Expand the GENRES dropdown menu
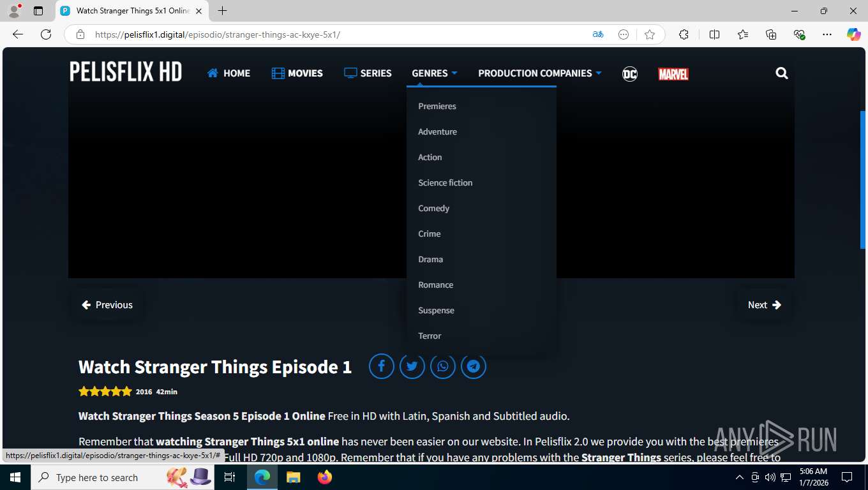Image resolution: width=868 pixels, height=490 pixels. pyautogui.click(x=435, y=73)
